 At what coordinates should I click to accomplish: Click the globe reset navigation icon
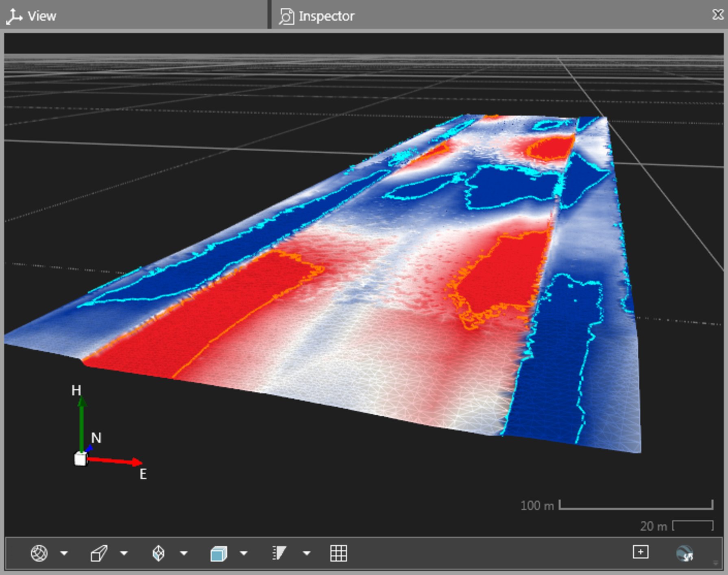685,553
